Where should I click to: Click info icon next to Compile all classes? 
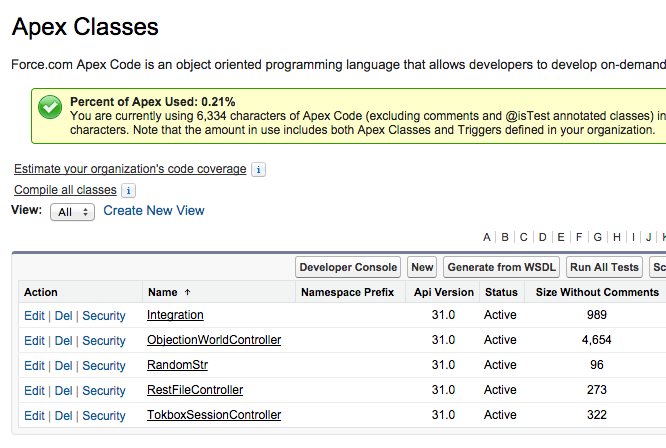(128, 190)
